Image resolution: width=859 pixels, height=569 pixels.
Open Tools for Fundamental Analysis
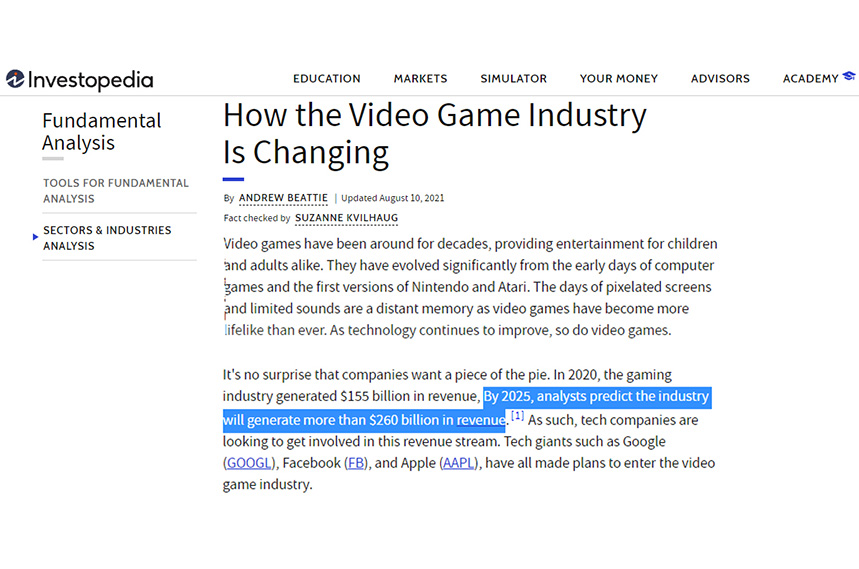tap(115, 191)
